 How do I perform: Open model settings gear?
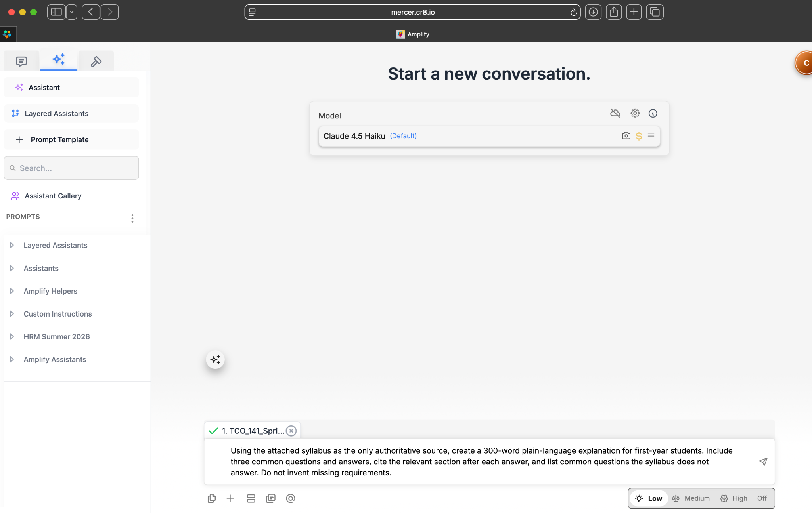[x=635, y=113]
